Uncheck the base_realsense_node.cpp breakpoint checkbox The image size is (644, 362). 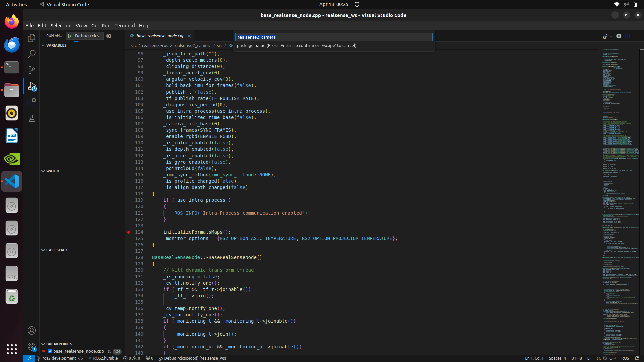coord(50,351)
